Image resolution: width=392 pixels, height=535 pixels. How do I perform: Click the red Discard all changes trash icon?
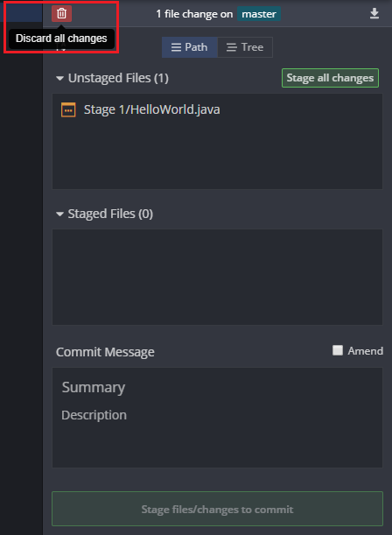pyautogui.click(x=62, y=14)
